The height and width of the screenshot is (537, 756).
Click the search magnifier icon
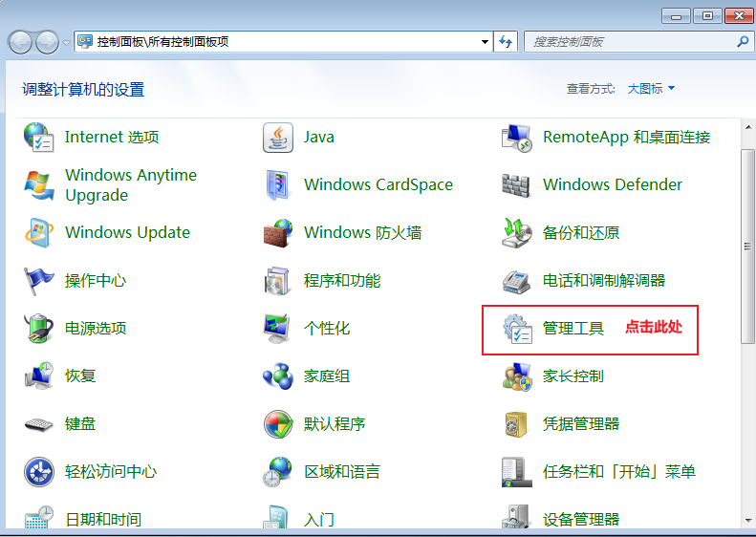(x=743, y=42)
